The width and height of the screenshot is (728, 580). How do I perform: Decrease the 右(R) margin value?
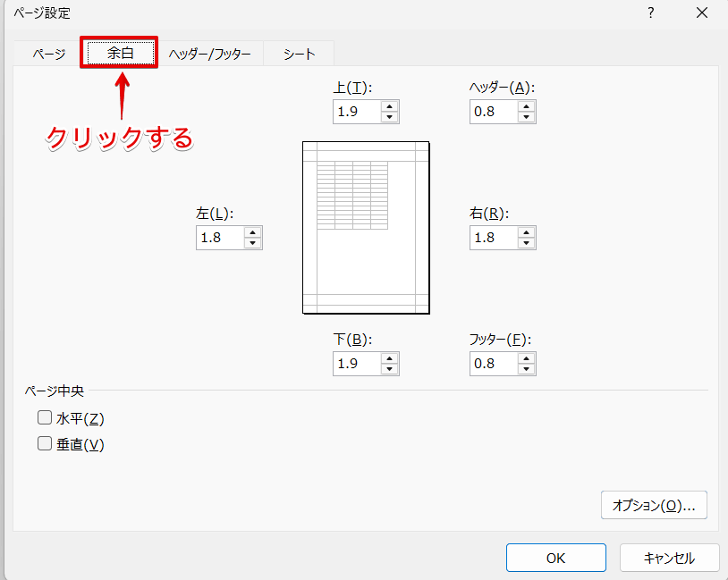pyautogui.click(x=527, y=242)
